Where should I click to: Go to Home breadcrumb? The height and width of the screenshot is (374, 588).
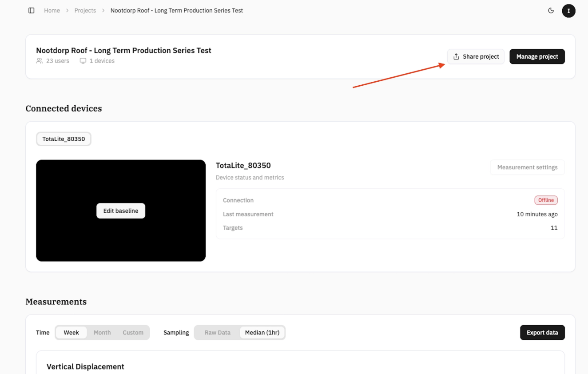click(52, 11)
